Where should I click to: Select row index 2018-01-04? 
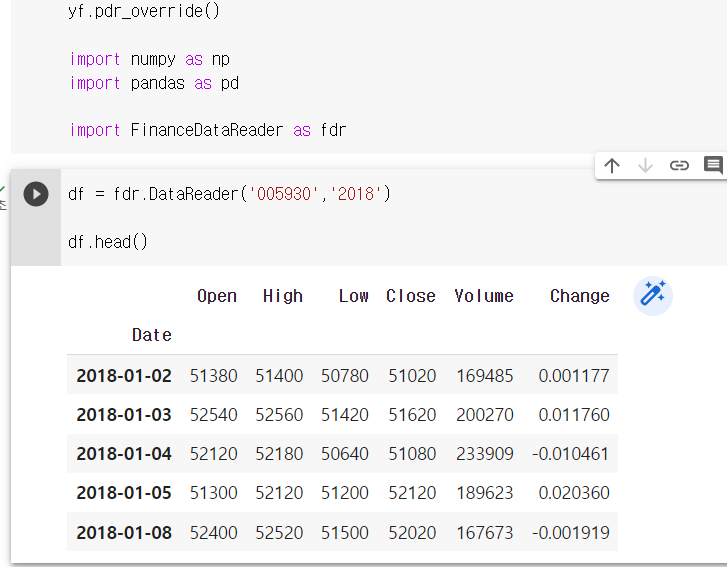click(124, 453)
